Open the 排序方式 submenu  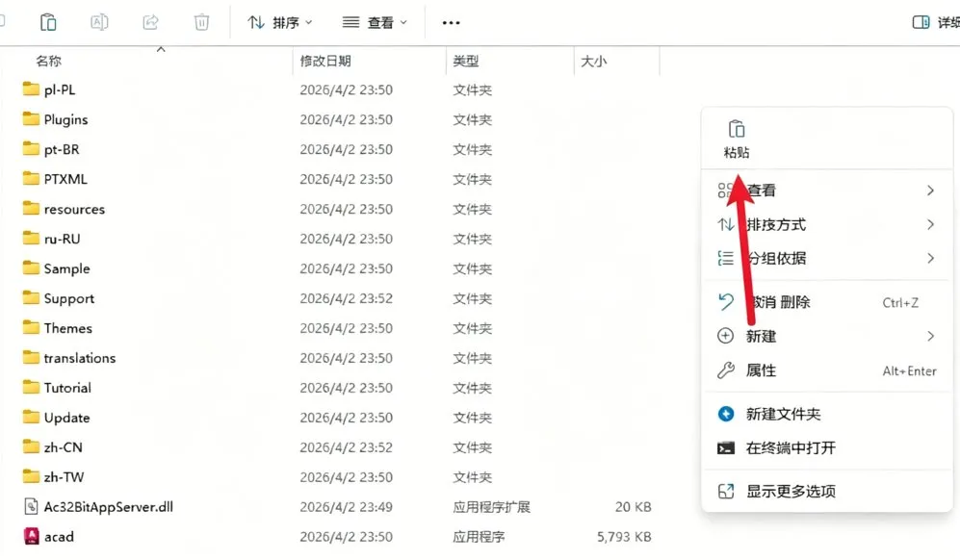[x=826, y=224]
